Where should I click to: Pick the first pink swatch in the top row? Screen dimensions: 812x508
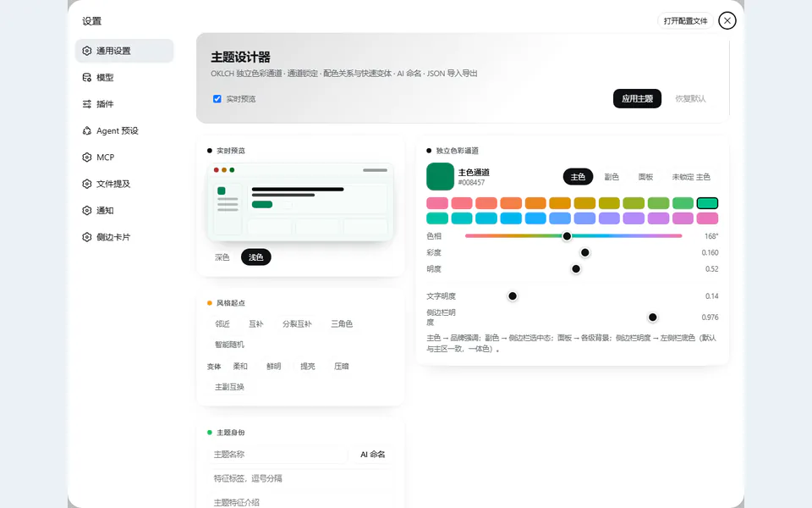437,202
